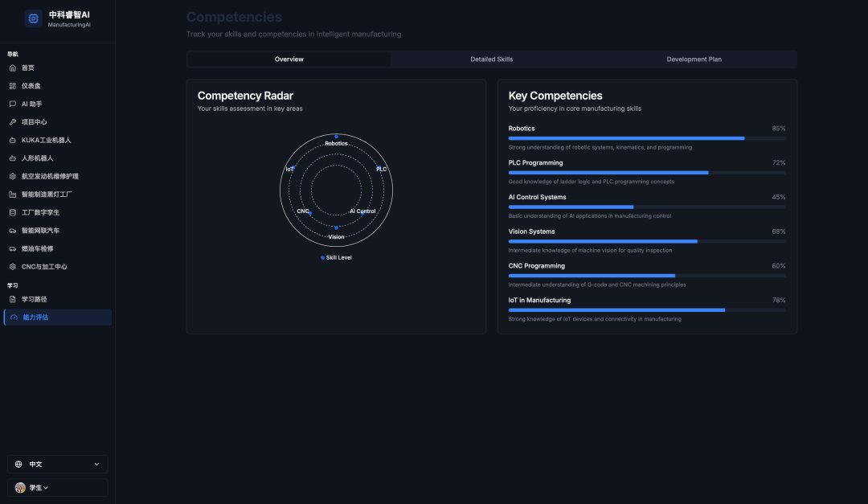
Task: Click the globe icon in language selector
Action: (x=20, y=464)
